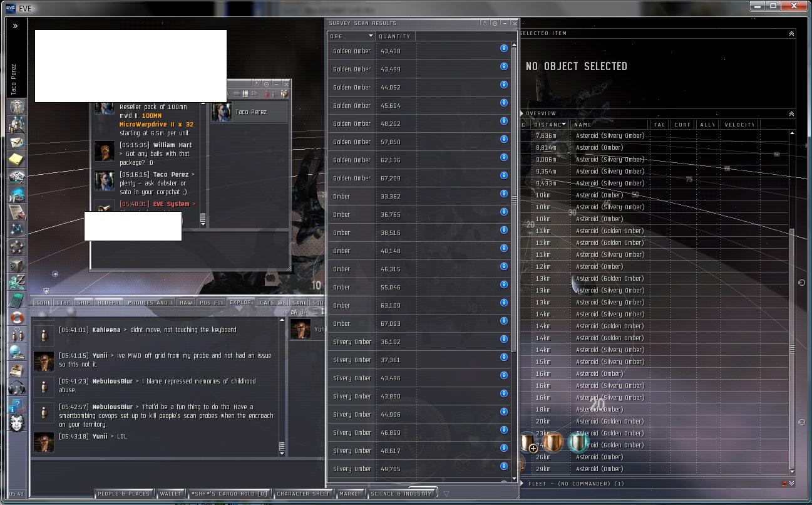Open the yellow Notepad sidebar icon

pos(16,160)
